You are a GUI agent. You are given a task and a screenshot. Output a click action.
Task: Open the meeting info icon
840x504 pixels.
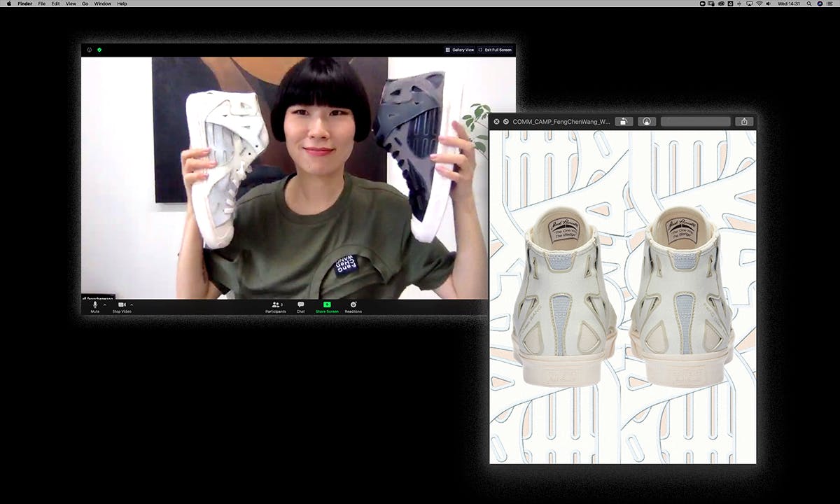click(90, 50)
